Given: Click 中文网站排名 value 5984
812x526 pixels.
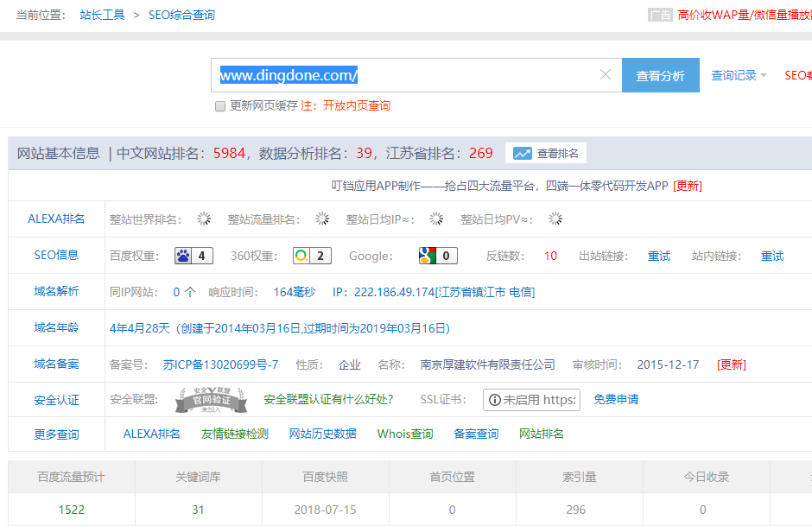Looking at the screenshot, I should pyautogui.click(x=229, y=153).
